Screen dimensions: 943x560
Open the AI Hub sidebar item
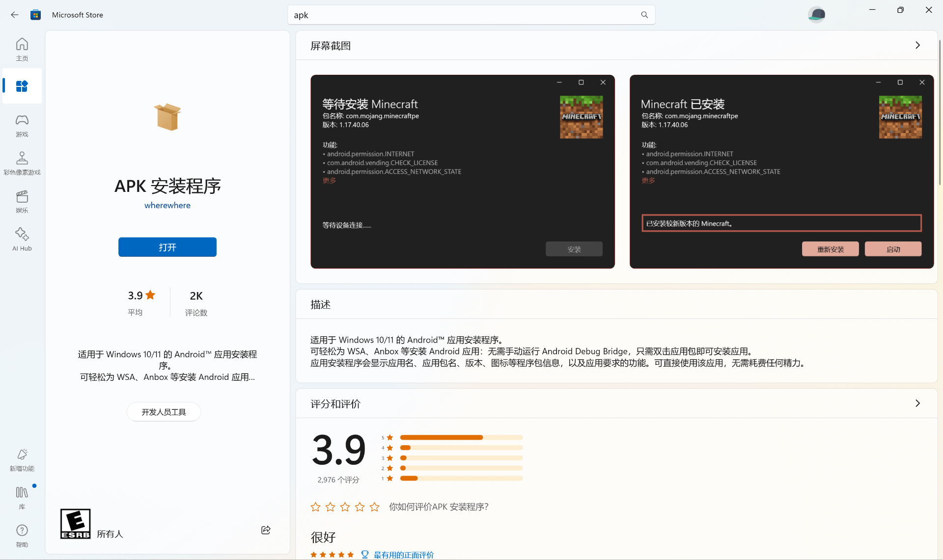(22, 240)
